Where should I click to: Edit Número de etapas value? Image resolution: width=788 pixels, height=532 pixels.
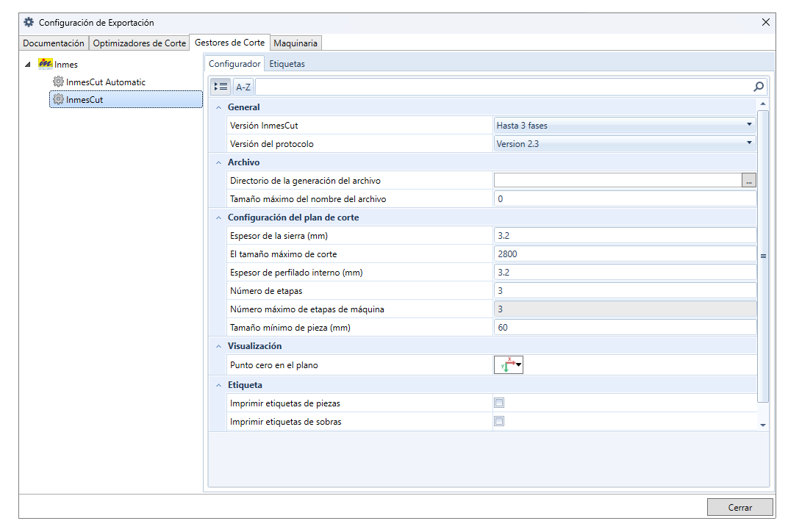pos(625,290)
